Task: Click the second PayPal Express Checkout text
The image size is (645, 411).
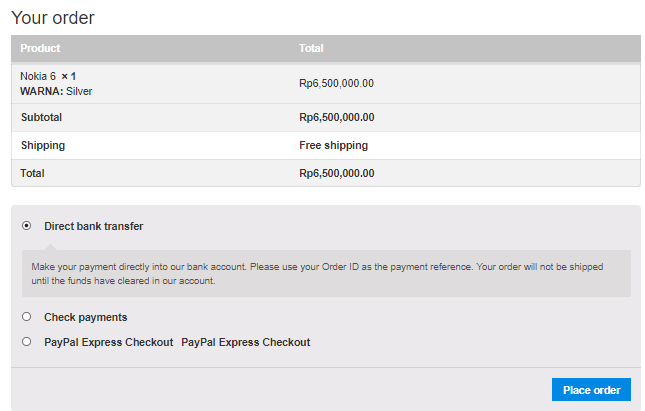Action: [x=246, y=342]
